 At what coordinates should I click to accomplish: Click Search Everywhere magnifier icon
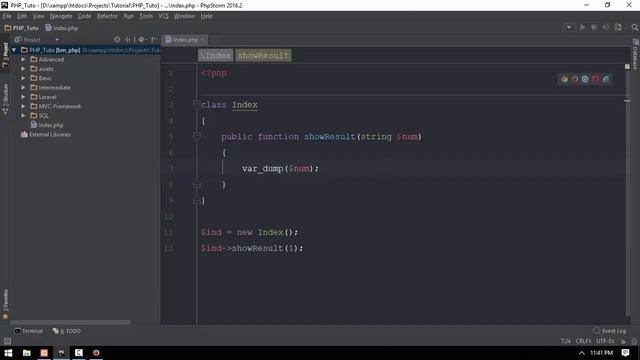pos(634,27)
